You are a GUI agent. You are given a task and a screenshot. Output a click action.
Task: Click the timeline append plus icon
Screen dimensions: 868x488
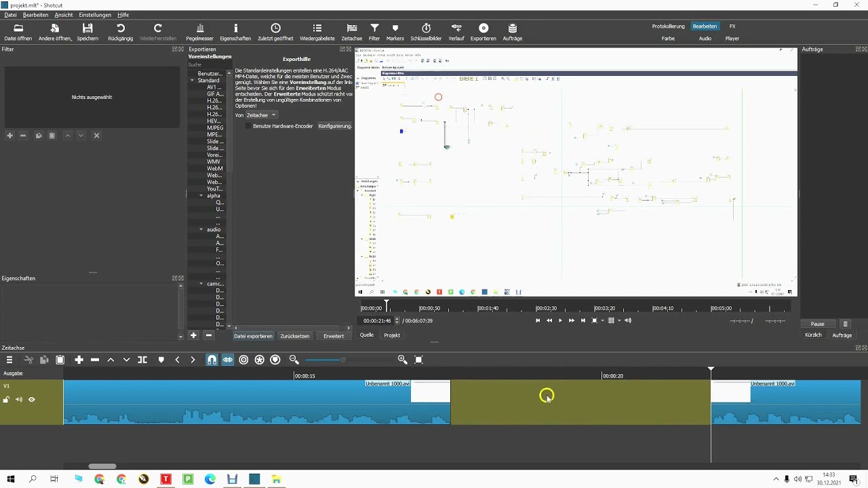coord(79,360)
